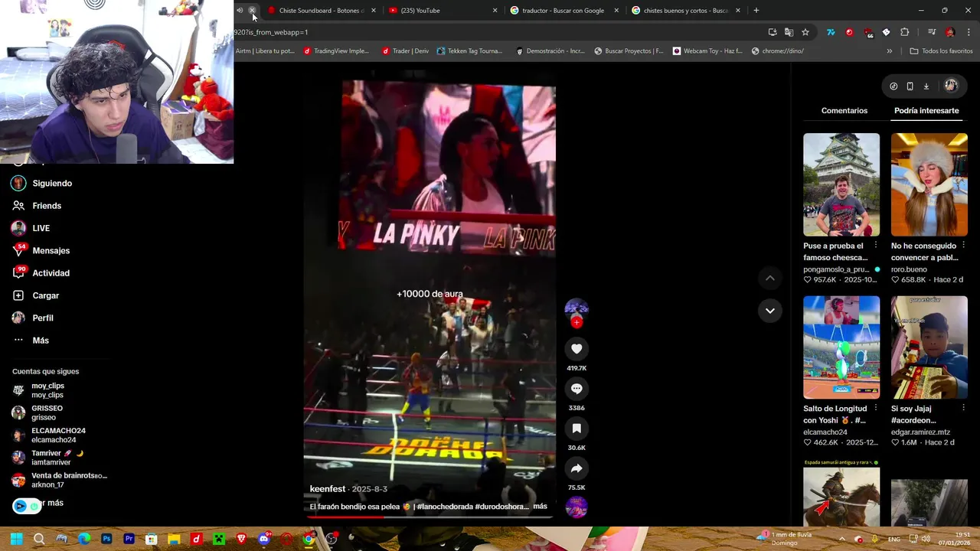Switch the ENG language indicator
Screen dimensions: 980x551
click(894, 540)
